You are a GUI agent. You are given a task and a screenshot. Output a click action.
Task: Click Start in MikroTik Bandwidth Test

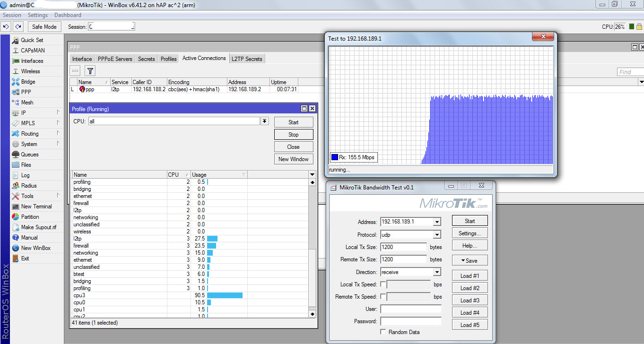tap(470, 221)
